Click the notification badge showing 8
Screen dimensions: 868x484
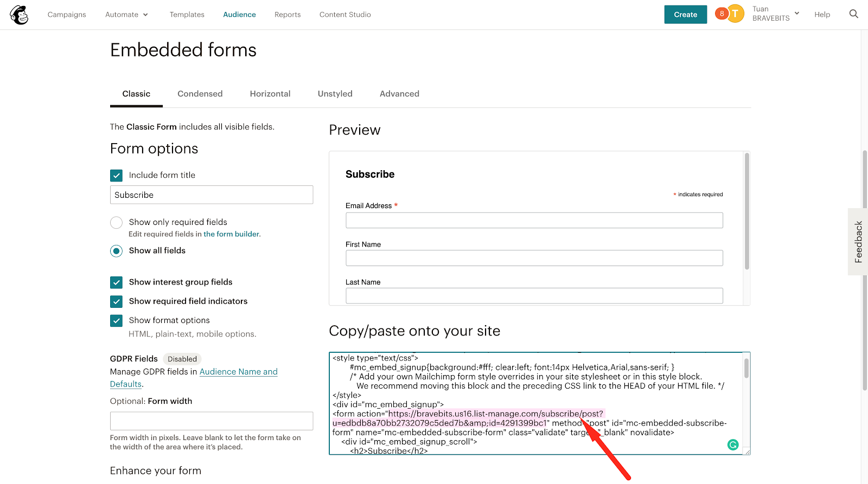(722, 14)
